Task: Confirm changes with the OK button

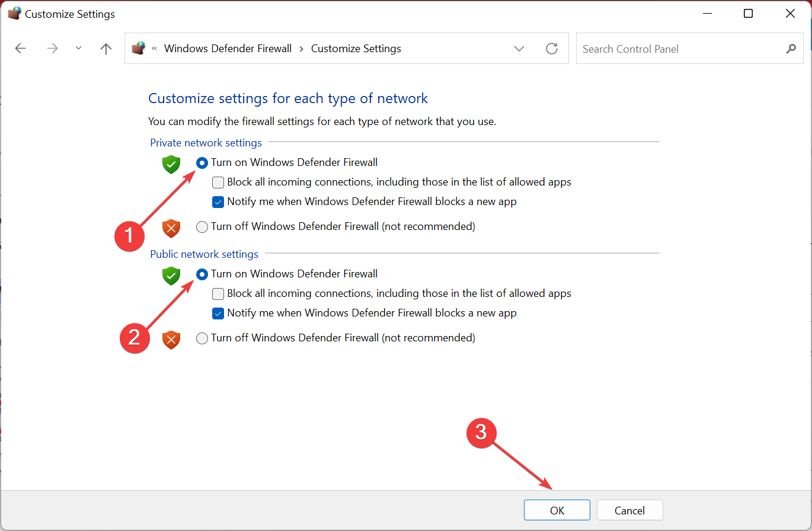Action: (x=557, y=510)
